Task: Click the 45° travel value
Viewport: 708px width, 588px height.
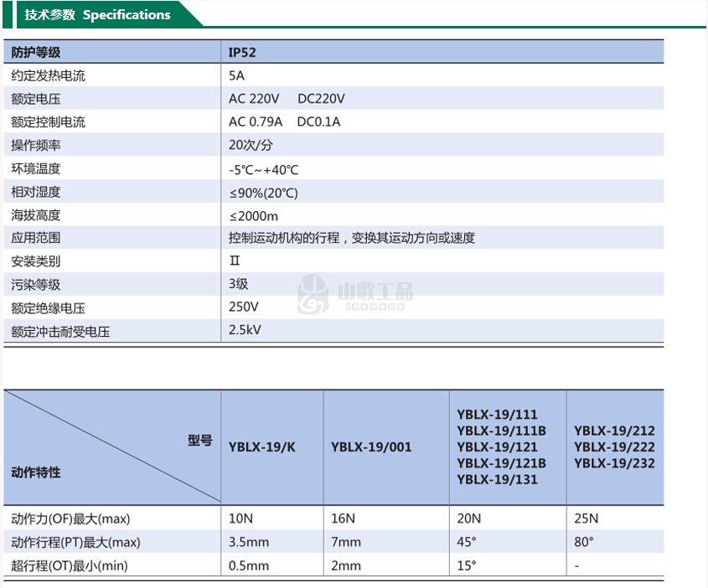Action: [x=467, y=542]
